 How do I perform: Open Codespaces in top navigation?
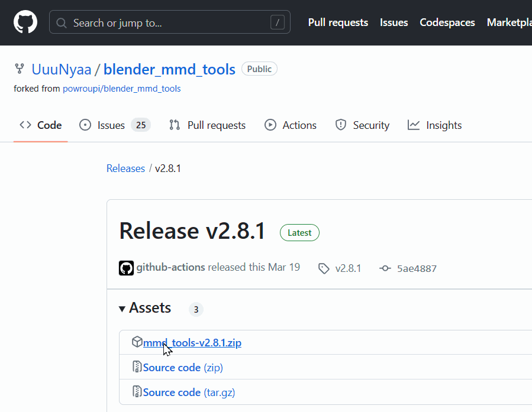pyautogui.click(x=447, y=22)
